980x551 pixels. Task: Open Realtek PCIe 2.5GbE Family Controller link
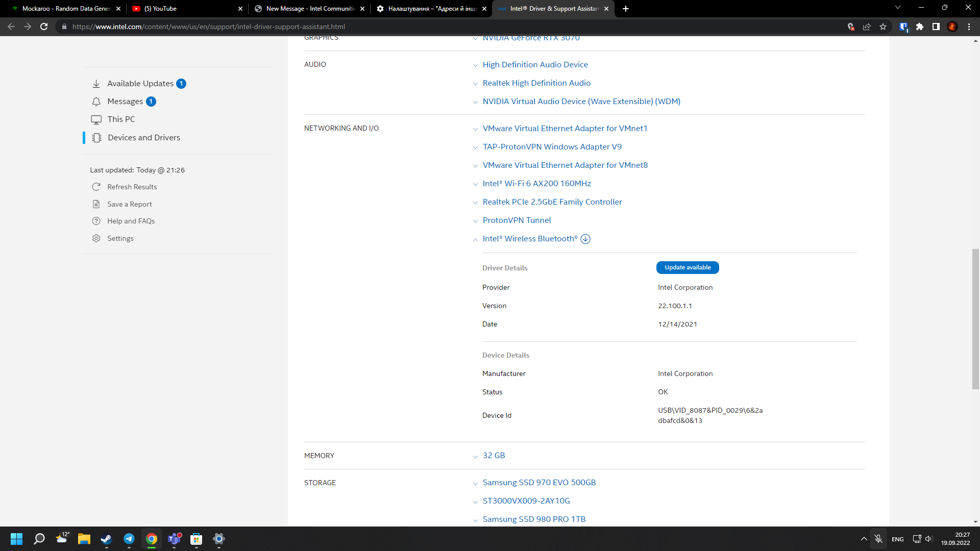point(552,202)
